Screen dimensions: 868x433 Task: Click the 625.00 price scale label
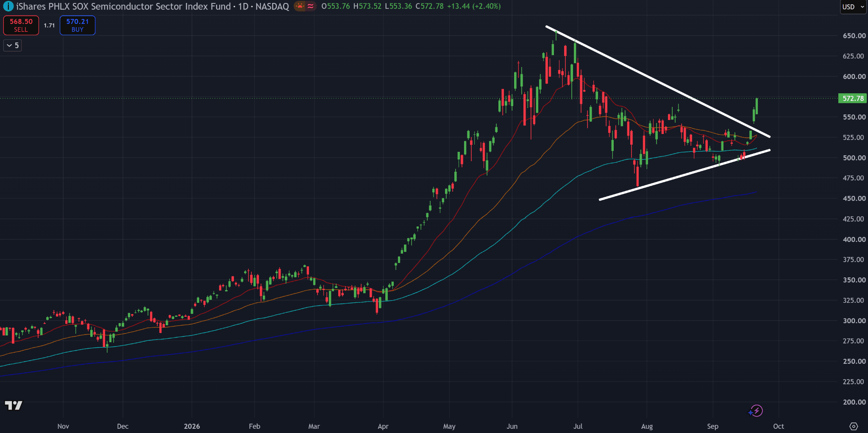pyautogui.click(x=854, y=56)
